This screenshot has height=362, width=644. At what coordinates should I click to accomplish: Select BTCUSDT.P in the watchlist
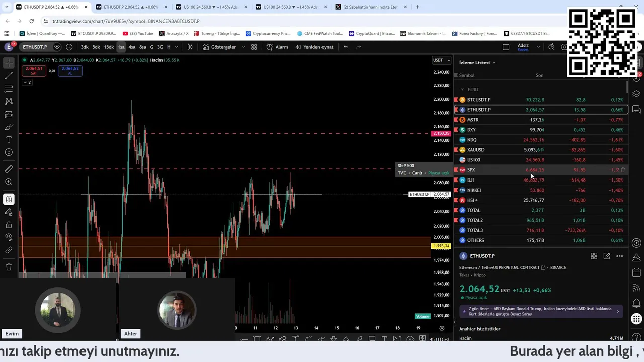point(541,100)
